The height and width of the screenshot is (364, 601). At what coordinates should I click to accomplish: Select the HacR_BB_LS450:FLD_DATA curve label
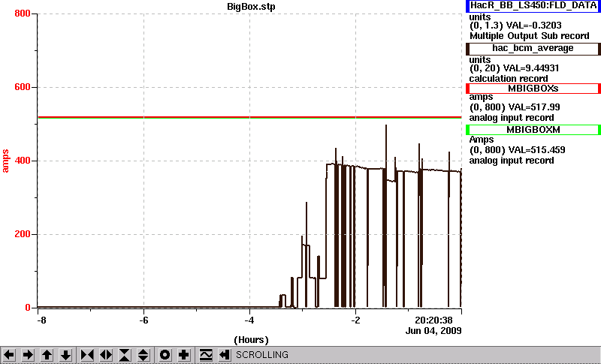[533, 6]
